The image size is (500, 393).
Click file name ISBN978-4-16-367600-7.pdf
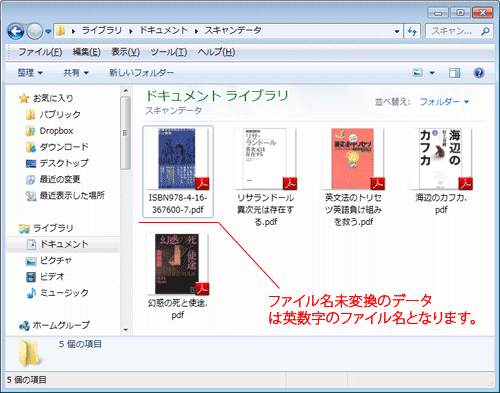[x=178, y=204]
